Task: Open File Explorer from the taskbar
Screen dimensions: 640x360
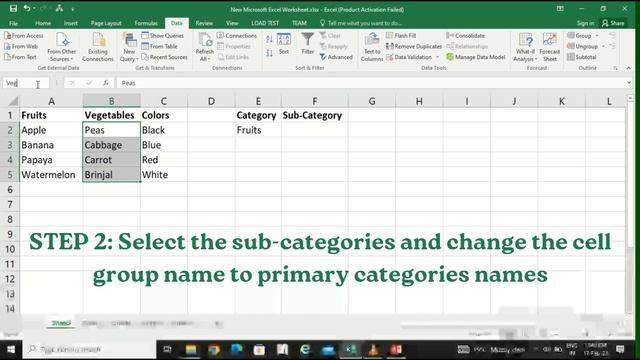Action: [x=191, y=349]
